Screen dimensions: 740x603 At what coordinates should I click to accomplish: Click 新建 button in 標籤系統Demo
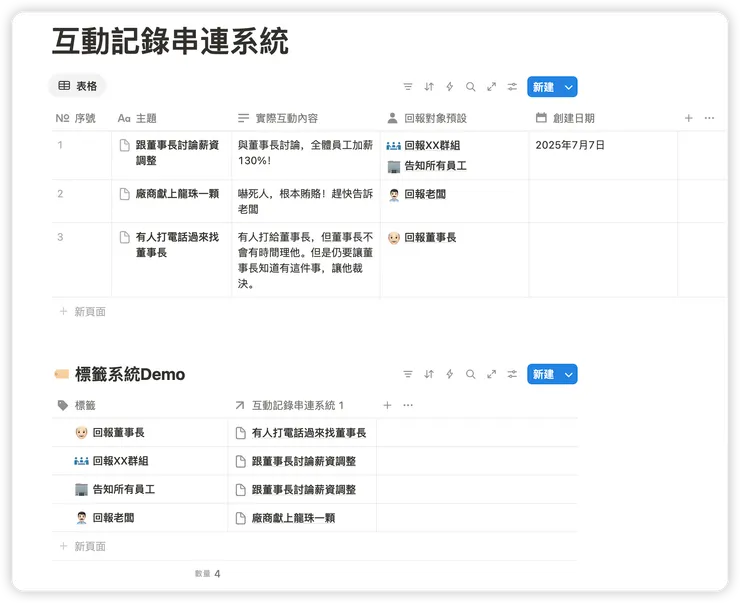pyautogui.click(x=543, y=374)
